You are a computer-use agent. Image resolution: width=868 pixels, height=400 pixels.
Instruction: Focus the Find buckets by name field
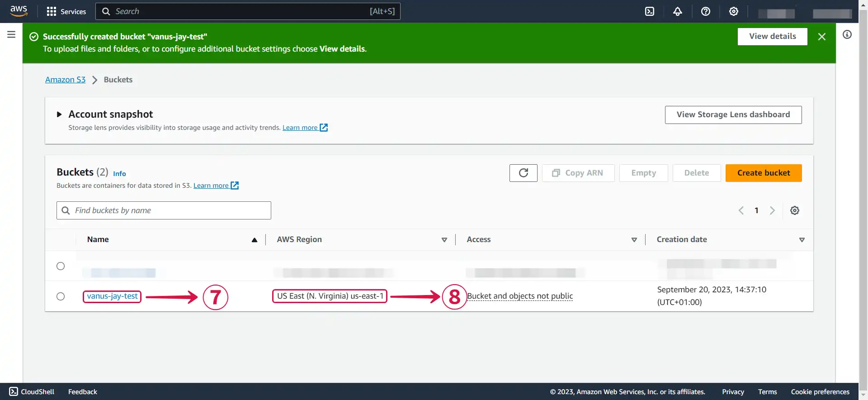(164, 210)
